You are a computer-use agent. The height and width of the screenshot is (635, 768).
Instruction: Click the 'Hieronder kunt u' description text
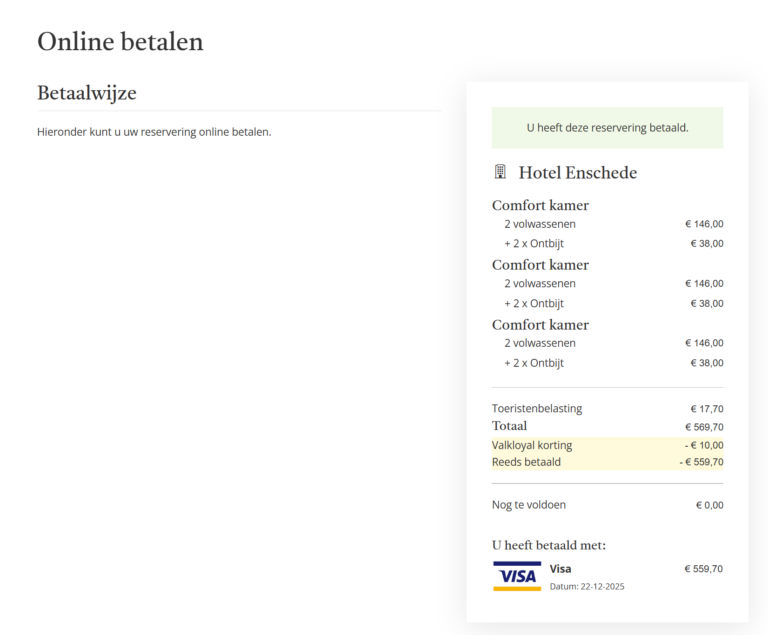click(154, 131)
